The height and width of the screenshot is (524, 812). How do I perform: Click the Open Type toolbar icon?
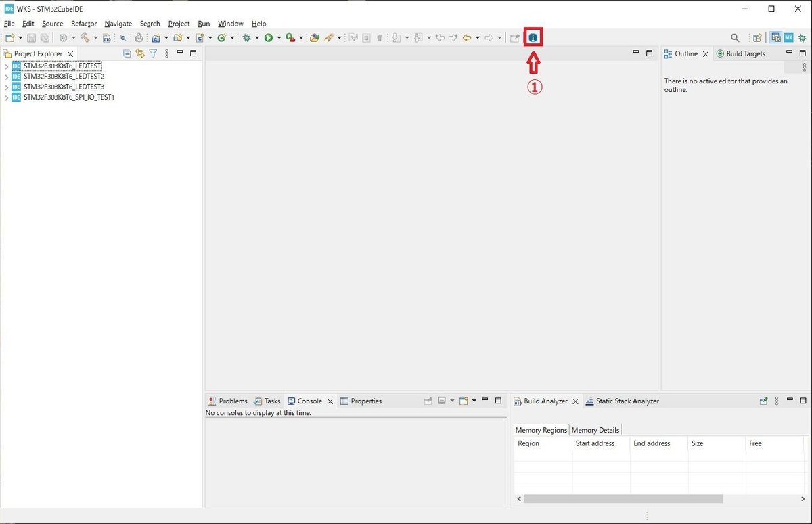pos(314,38)
